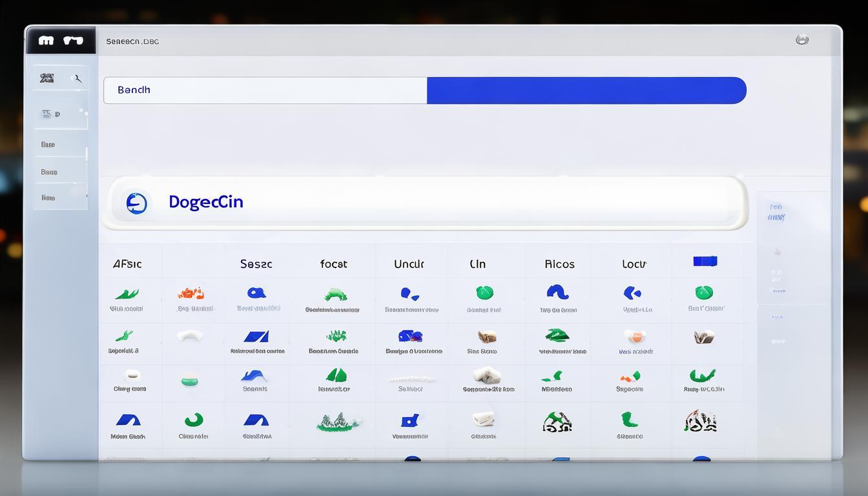Open the blue parallelogram icon under Sasac column
This screenshot has height=496, width=868.
point(256,336)
